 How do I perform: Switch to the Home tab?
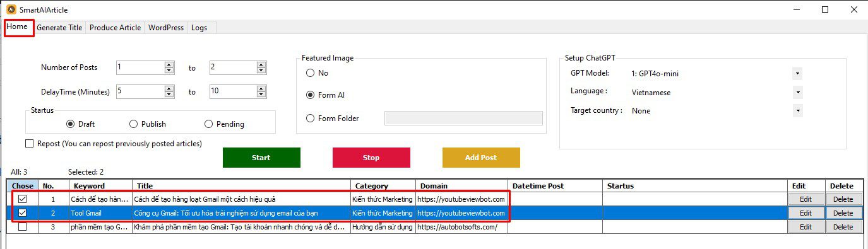point(18,27)
